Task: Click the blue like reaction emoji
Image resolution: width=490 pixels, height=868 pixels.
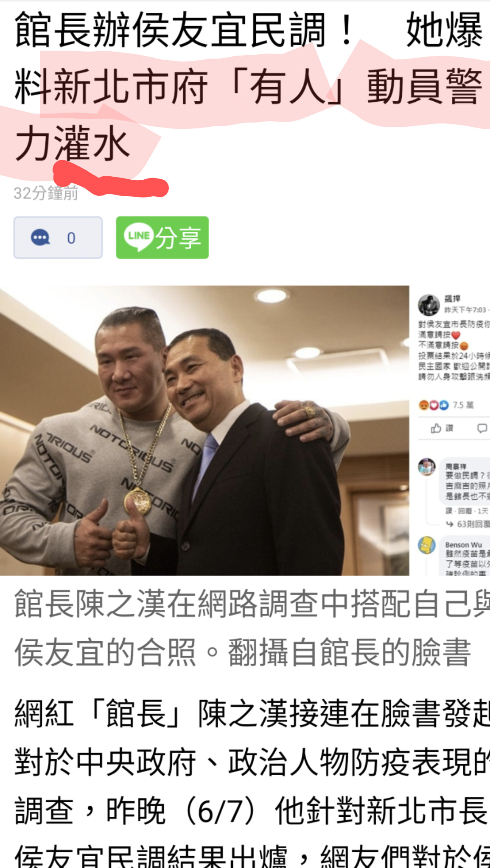Action: coord(444,406)
